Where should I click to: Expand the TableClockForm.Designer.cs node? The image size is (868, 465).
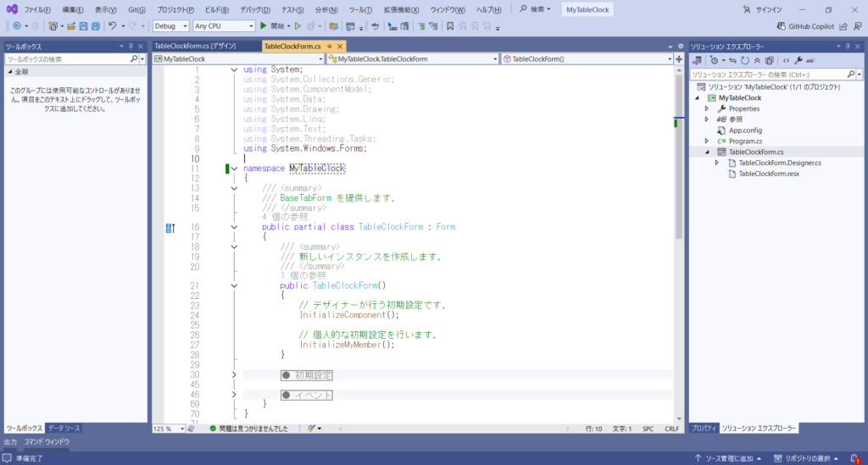point(717,163)
